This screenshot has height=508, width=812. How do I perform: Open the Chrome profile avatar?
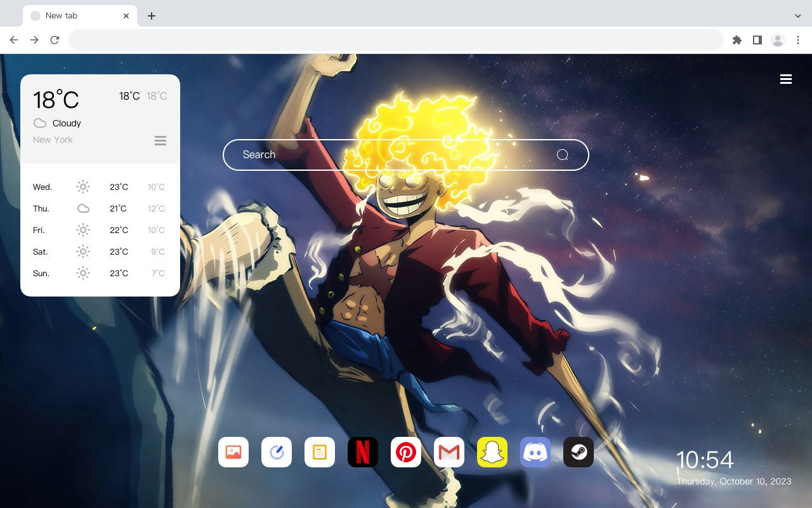778,40
